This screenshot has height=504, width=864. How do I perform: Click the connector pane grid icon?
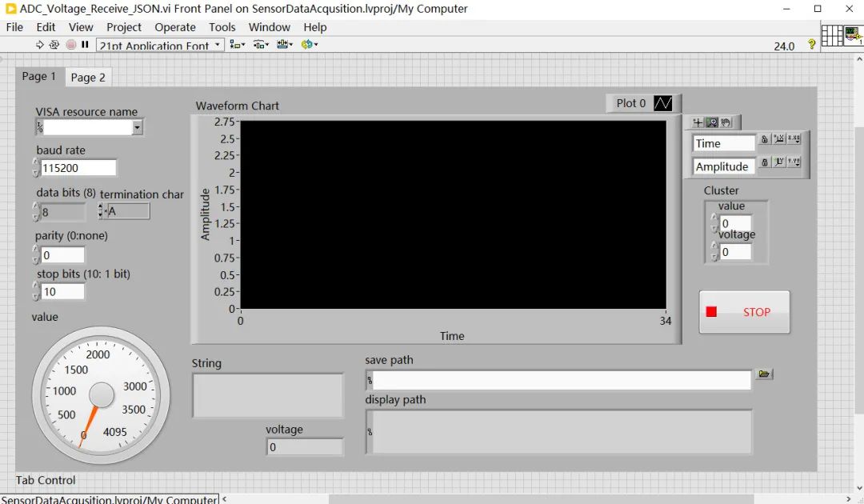tap(832, 36)
